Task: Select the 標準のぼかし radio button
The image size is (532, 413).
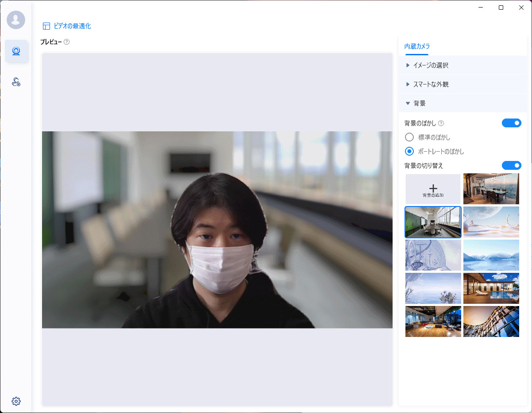Action: pyautogui.click(x=409, y=137)
